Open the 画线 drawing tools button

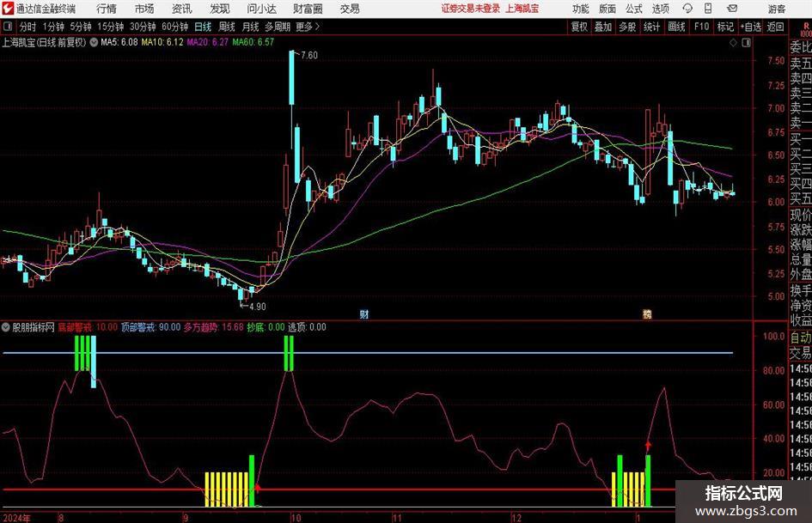coord(676,27)
